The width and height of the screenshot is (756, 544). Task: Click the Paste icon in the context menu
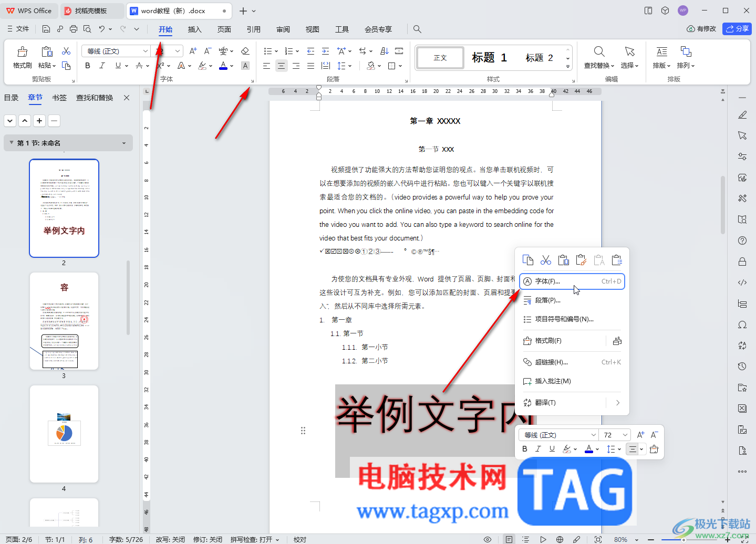pyautogui.click(x=564, y=260)
